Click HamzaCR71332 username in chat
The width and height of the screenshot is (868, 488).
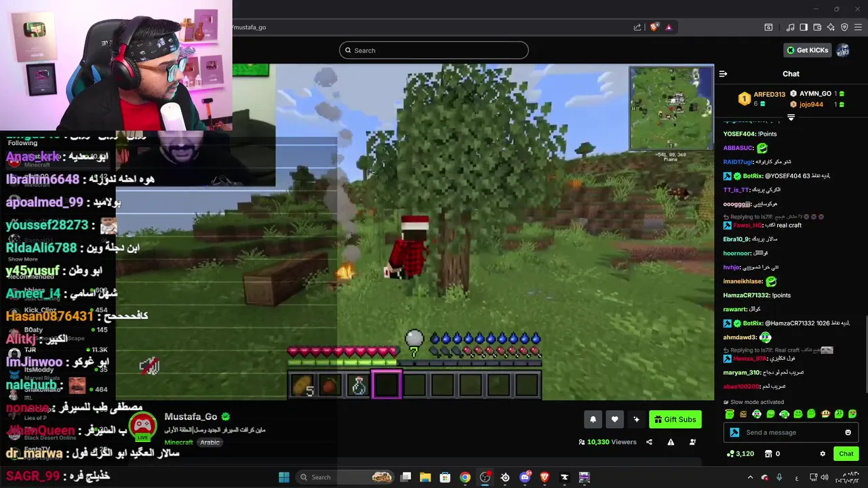point(746,296)
